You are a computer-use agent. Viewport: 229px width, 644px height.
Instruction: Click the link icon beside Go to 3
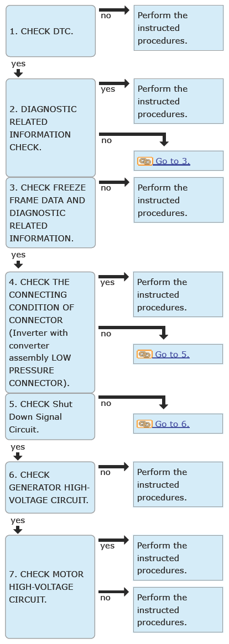(145, 161)
